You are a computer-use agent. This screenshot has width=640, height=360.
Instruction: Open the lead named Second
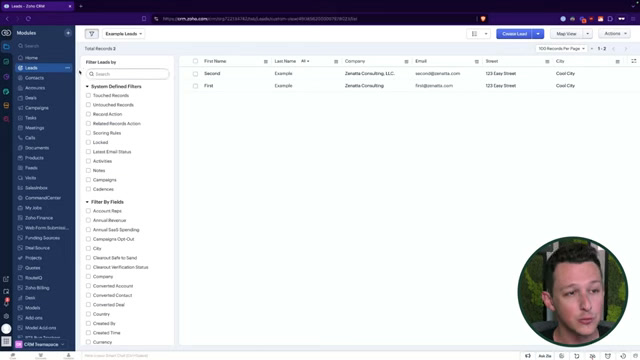[x=212, y=73]
